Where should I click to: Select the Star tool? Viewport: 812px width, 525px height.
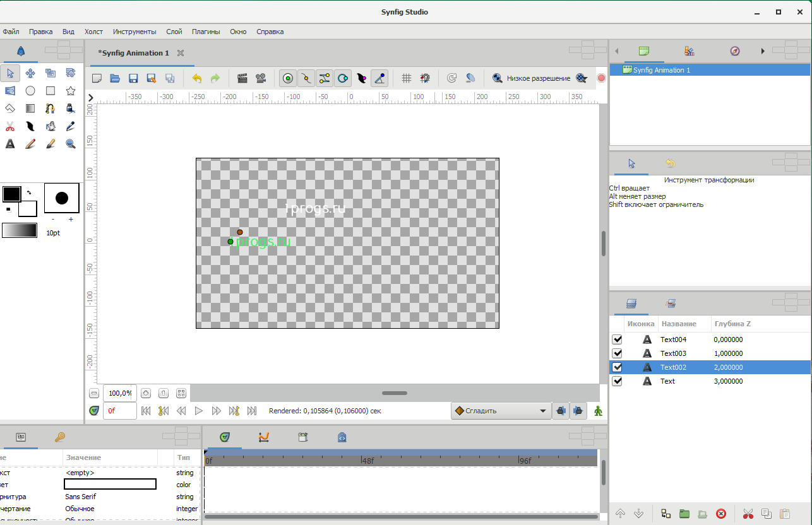[x=71, y=91]
